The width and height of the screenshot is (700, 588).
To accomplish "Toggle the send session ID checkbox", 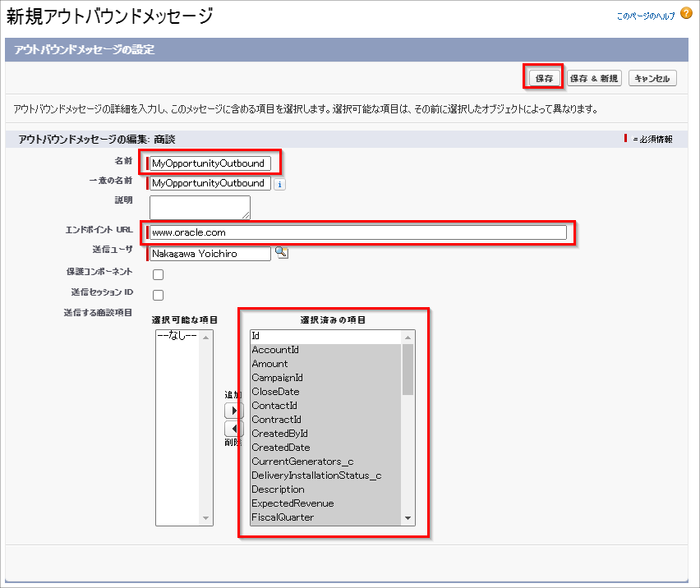I will [159, 296].
